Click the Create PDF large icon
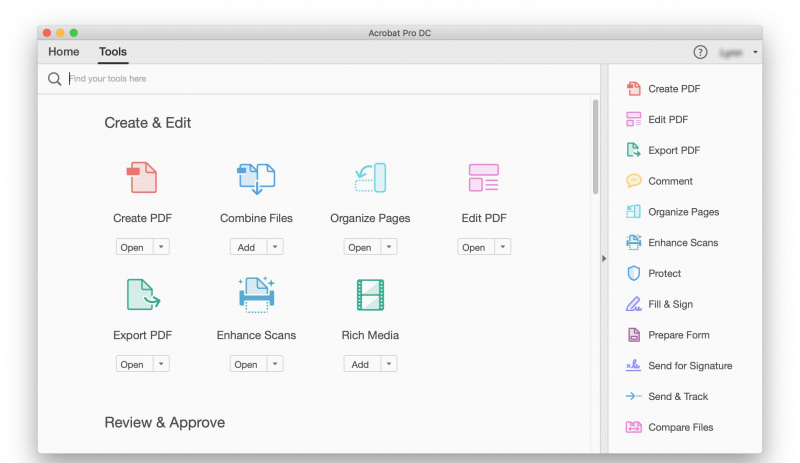Viewport: 800px width, 463px height. (x=142, y=178)
